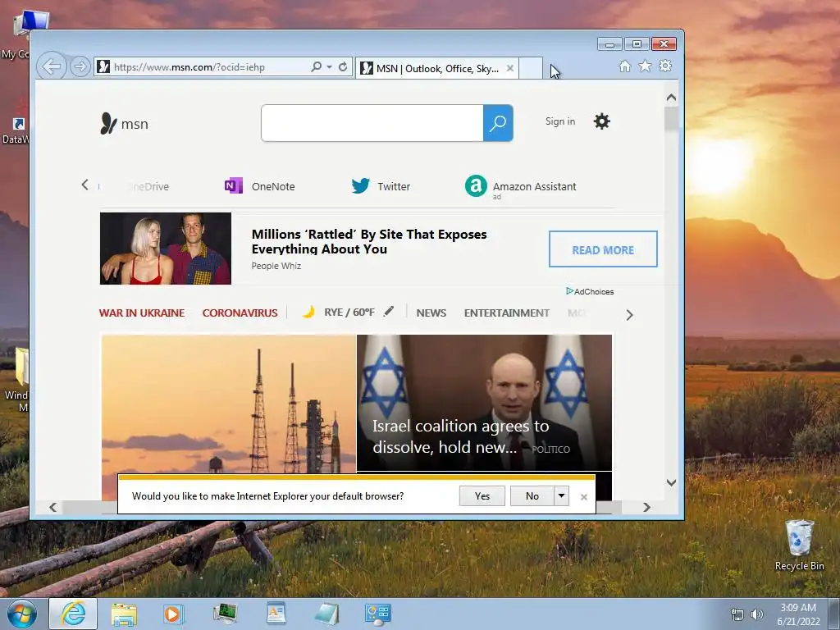Image resolution: width=840 pixels, height=630 pixels.
Task: Click the volume speaker tray icon
Action: [756, 614]
